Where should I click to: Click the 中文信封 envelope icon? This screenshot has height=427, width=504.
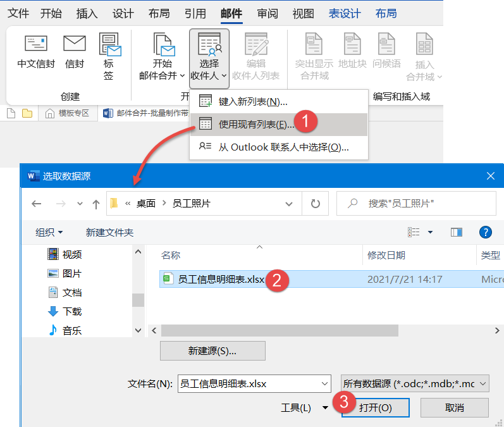(35, 44)
